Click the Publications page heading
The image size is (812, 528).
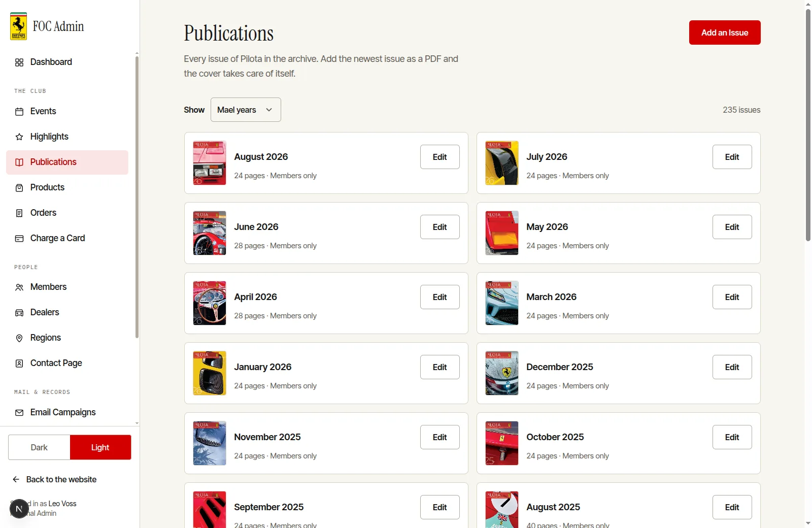(229, 34)
